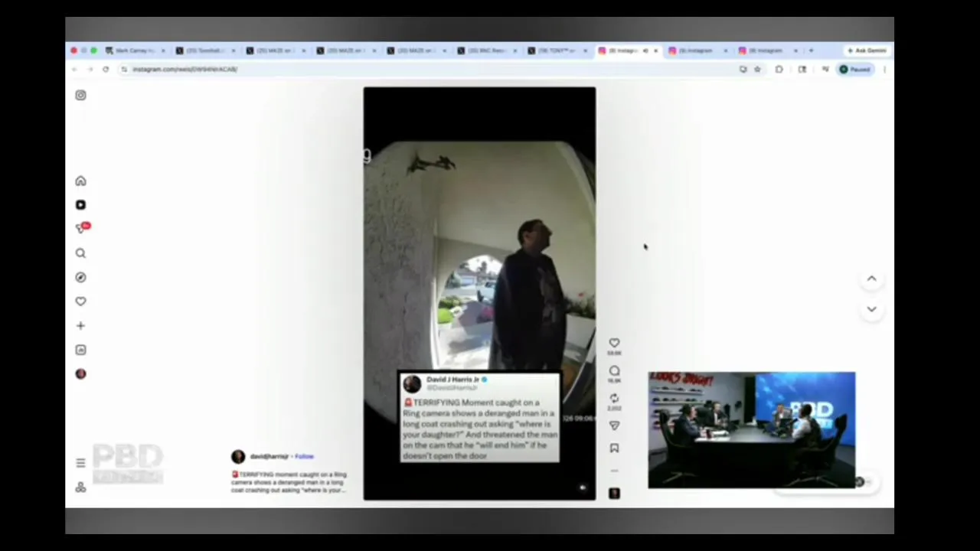Go back in browser
The width and height of the screenshot is (980, 551).
tap(74, 69)
